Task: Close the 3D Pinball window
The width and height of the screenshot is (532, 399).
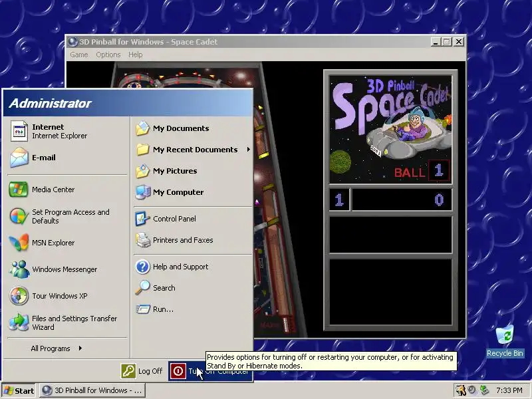Action: (x=459, y=42)
